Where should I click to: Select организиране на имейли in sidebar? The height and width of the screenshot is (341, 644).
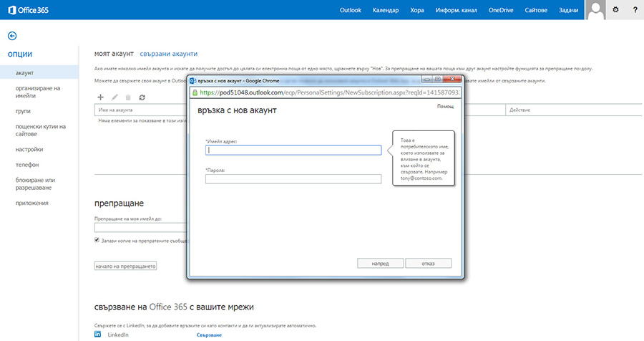(38, 92)
